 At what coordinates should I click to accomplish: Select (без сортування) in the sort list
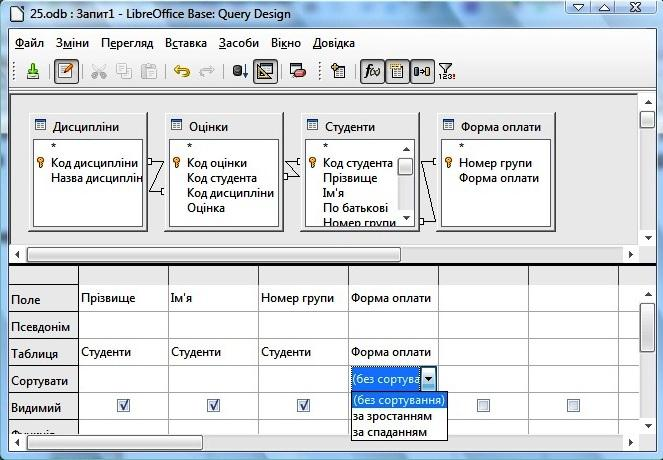click(x=399, y=400)
